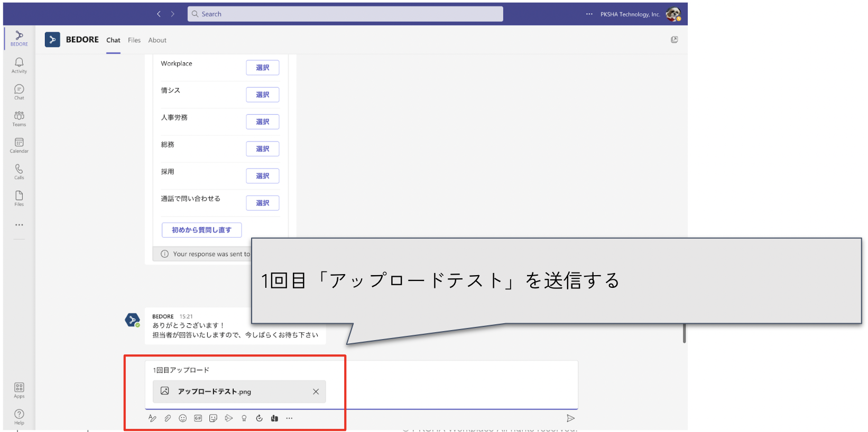
Task: Open profile avatar menu
Action: pos(673,14)
